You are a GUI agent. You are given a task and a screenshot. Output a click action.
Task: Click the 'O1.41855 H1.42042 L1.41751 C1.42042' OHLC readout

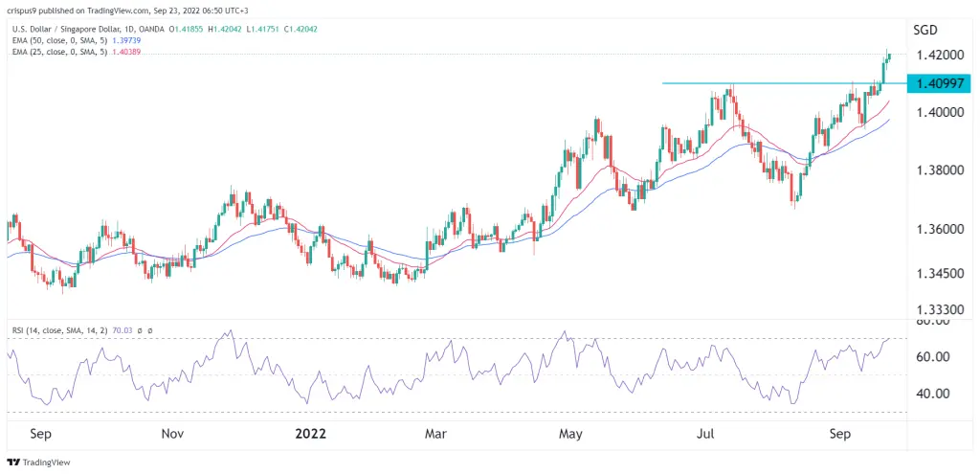(x=243, y=29)
